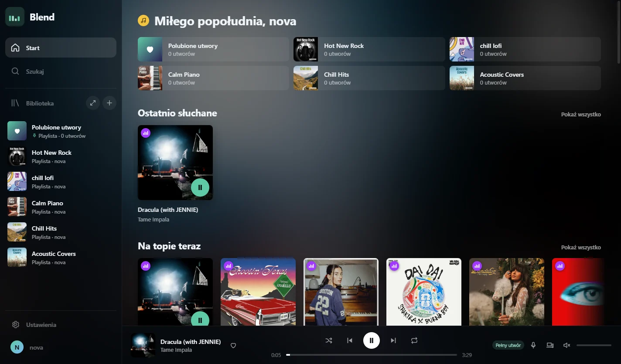Skip to the next track
Viewport: 621px width, 364px height.
(393, 340)
